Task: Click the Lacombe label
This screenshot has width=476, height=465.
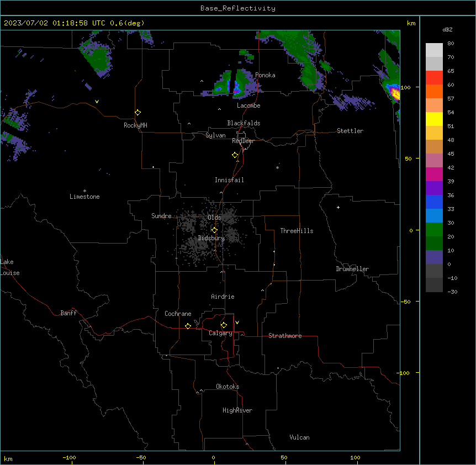Action: (248, 105)
